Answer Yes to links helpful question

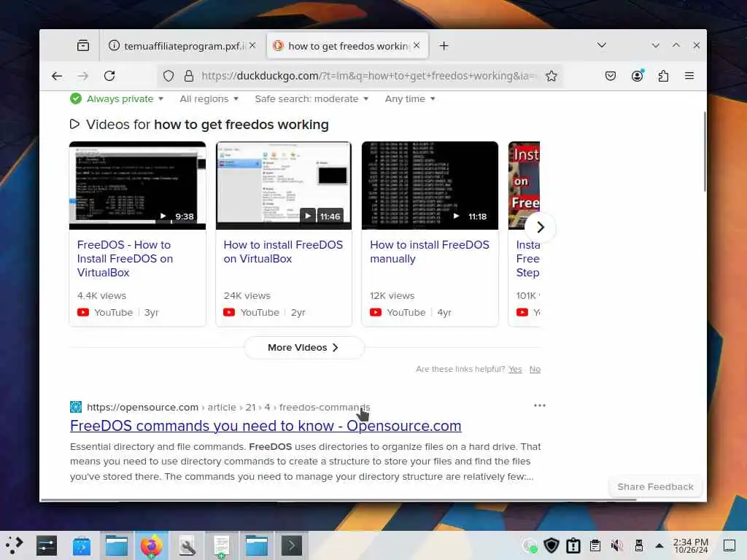515,369
